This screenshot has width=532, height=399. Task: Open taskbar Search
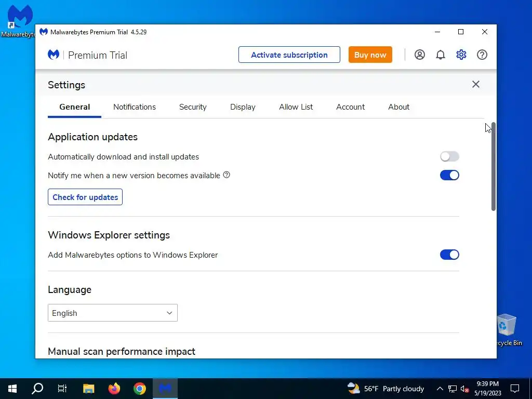point(37,389)
